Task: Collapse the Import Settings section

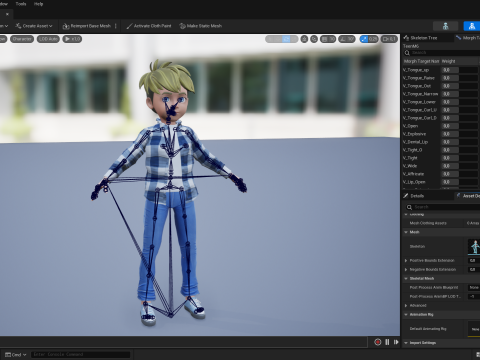Action: (406, 343)
